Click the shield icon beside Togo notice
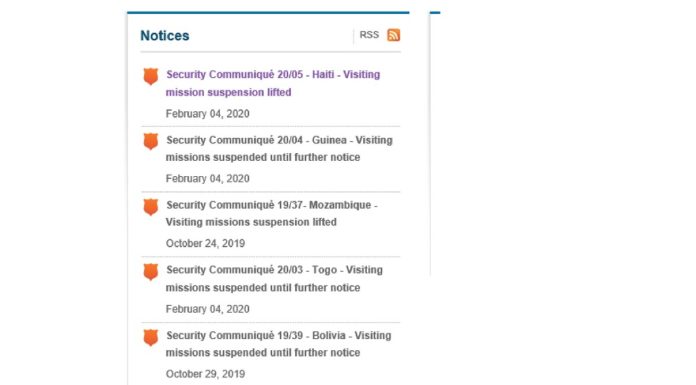The image size is (696, 385). pos(151,272)
